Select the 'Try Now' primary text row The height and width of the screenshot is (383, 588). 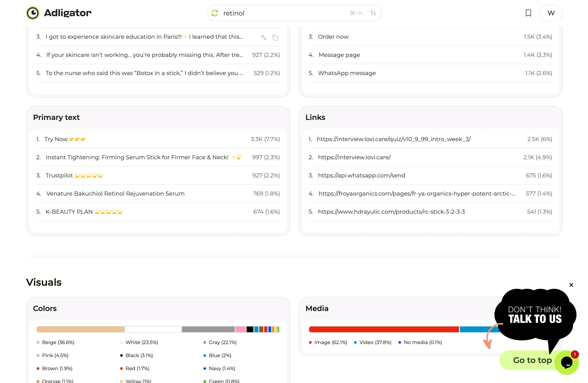158,139
